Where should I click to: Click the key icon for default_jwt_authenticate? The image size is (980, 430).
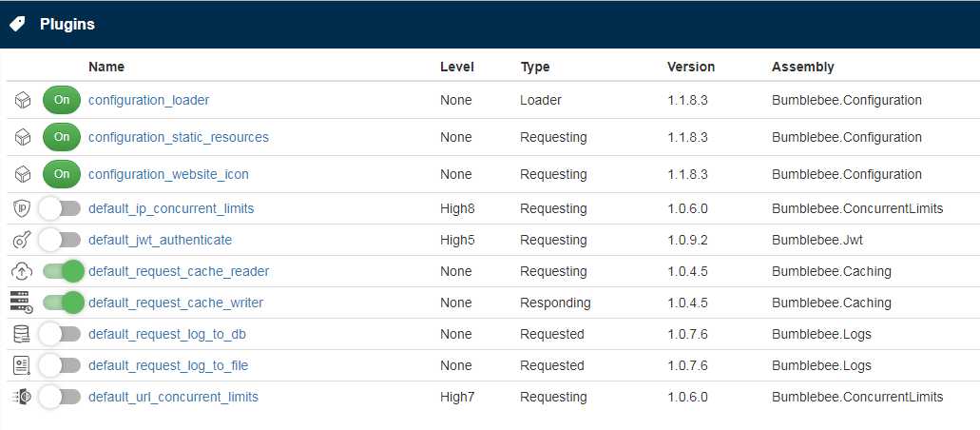23,240
